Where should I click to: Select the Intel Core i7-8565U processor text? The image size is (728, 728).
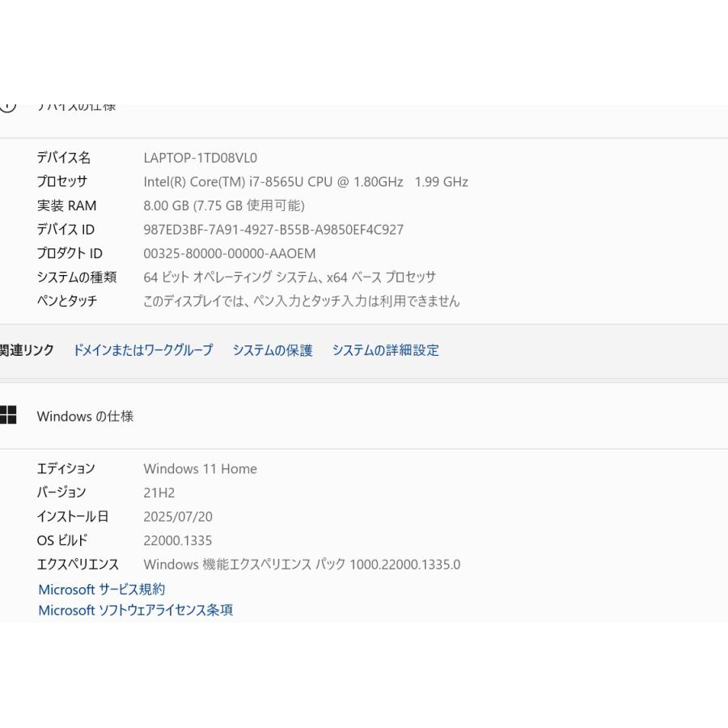[306, 181]
